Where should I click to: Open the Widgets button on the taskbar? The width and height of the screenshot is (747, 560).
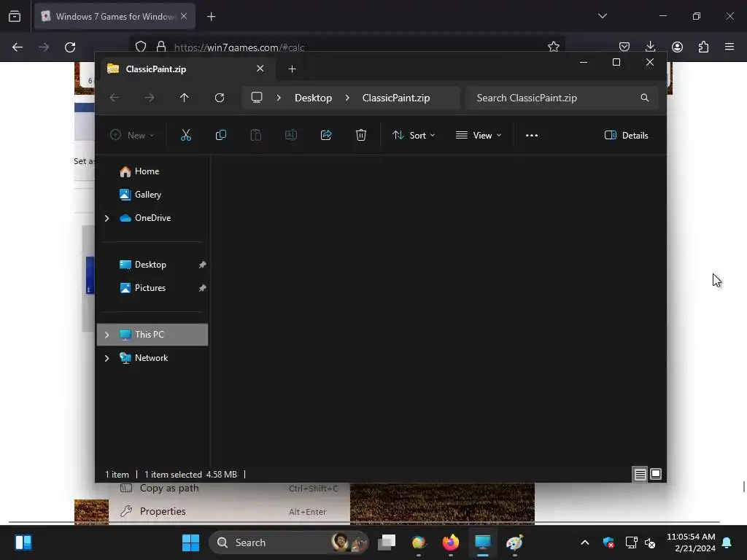pos(23,542)
